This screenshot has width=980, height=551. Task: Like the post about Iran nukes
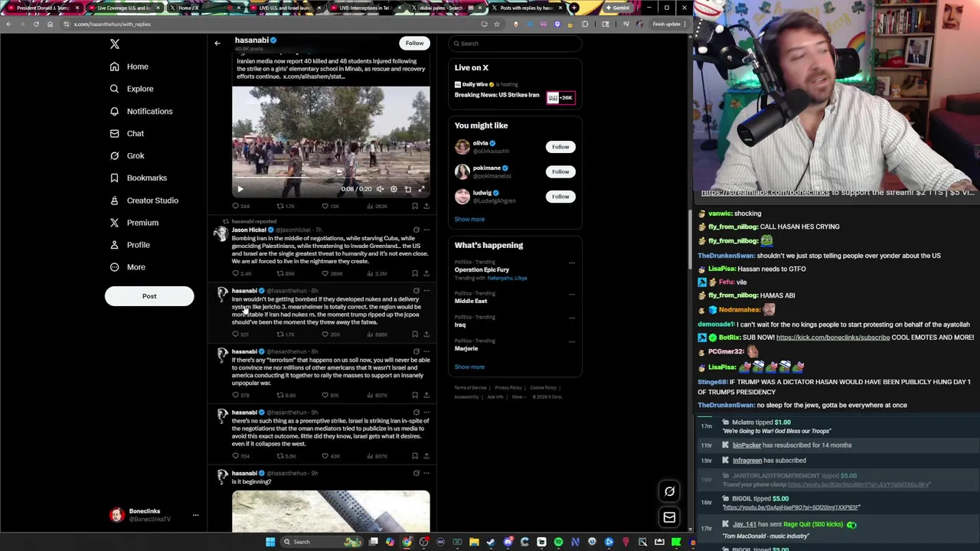pyautogui.click(x=331, y=334)
